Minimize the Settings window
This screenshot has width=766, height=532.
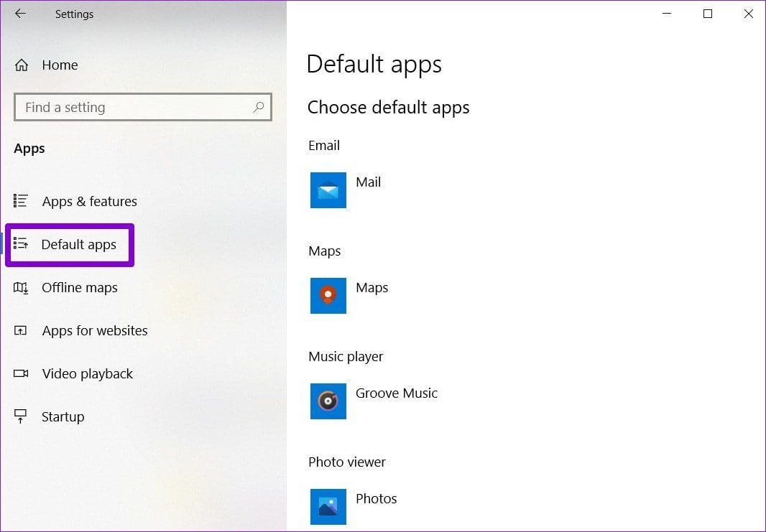click(x=667, y=14)
